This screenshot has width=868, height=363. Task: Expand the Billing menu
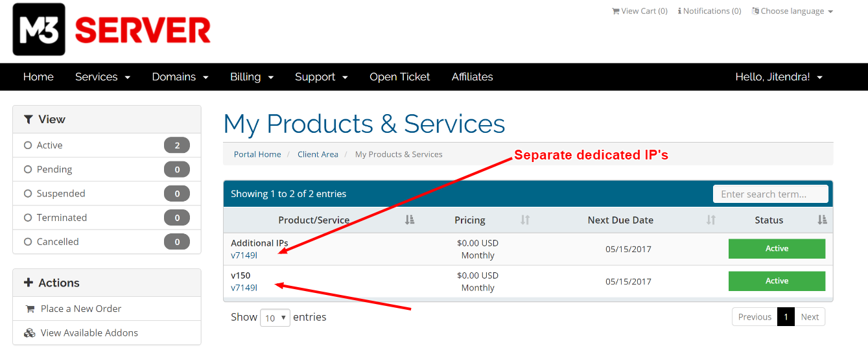coord(252,76)
